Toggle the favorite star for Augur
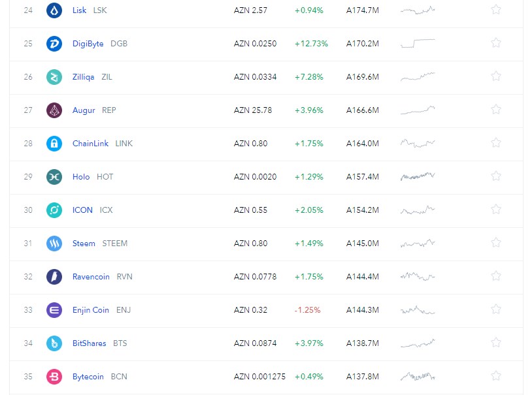 pyautogui.click(x=496, y=110)
